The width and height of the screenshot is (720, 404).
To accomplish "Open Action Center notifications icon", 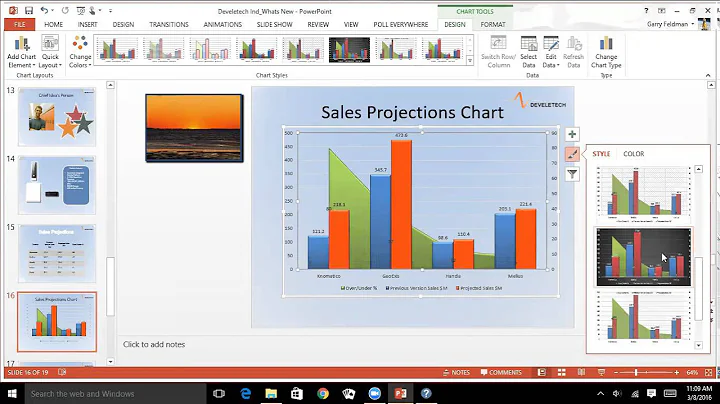I will coord(651,393).
